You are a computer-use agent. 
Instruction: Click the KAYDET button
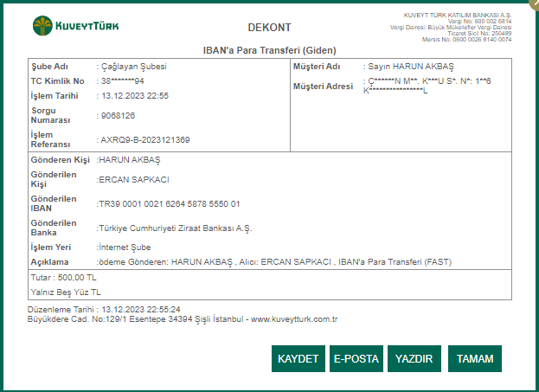point(298,358)
